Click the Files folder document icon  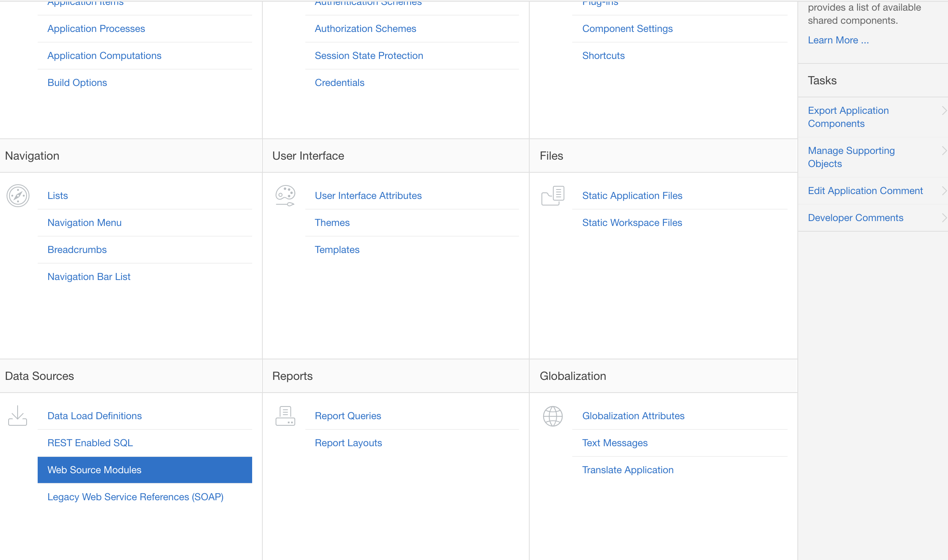click(x=553, y=196)
